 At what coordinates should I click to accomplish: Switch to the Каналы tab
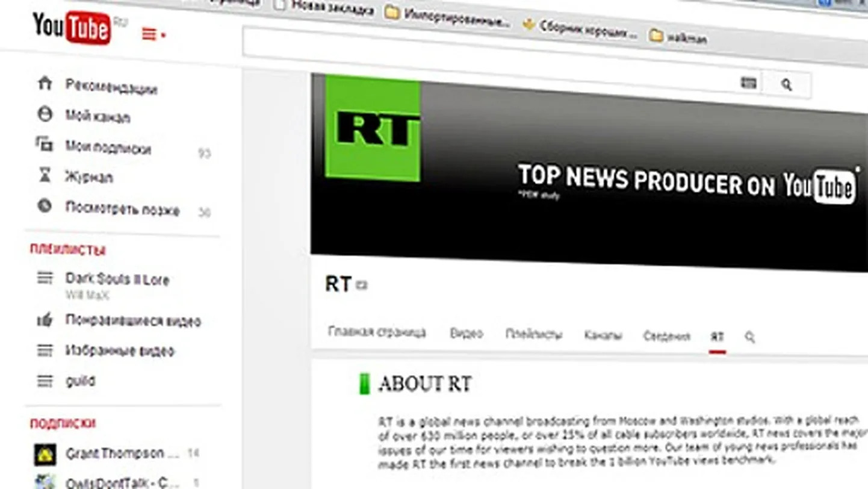coord(603,335)
